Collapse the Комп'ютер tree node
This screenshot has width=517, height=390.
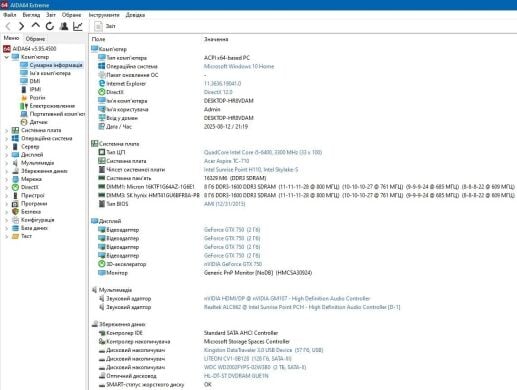click(x=6, y=57)
